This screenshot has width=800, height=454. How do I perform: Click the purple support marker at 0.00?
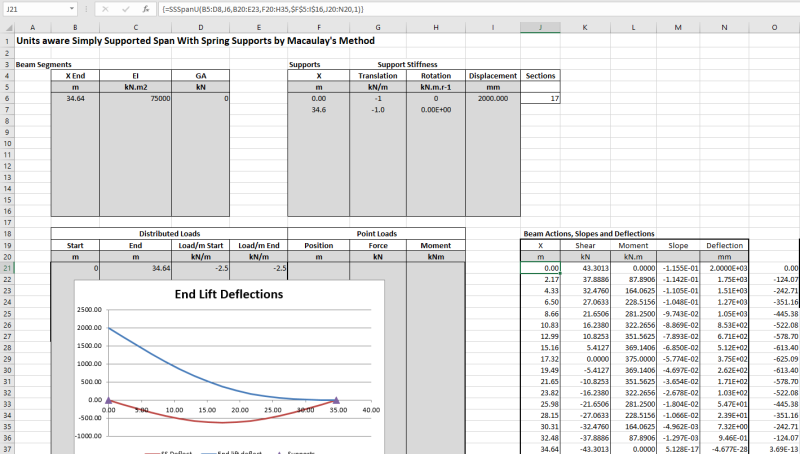[108, 400]
